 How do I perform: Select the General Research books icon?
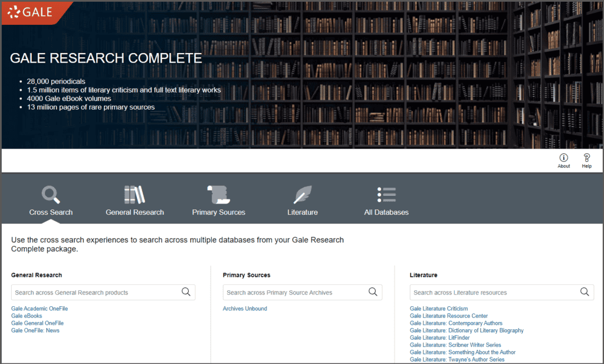tap(134, 195)
